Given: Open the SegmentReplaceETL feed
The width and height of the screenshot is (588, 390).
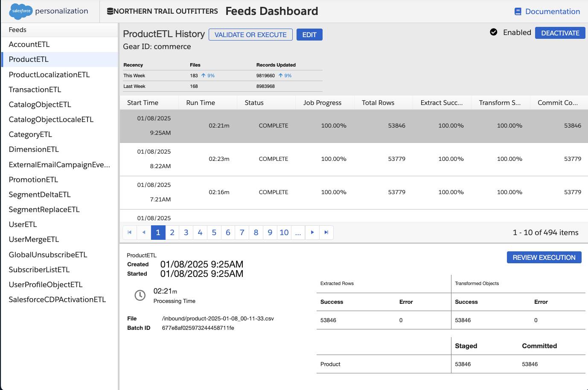Looking at the screenshot, I should pos(60,210).
